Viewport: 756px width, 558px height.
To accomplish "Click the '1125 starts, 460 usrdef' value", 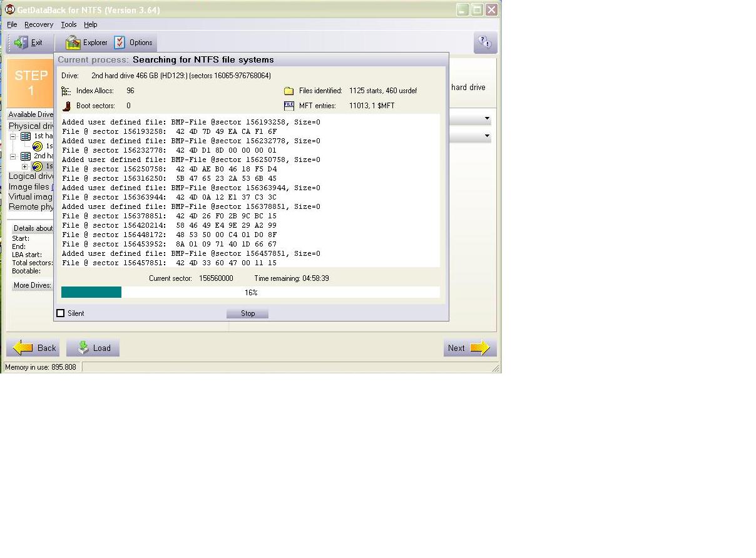I will tap(383, 91).
